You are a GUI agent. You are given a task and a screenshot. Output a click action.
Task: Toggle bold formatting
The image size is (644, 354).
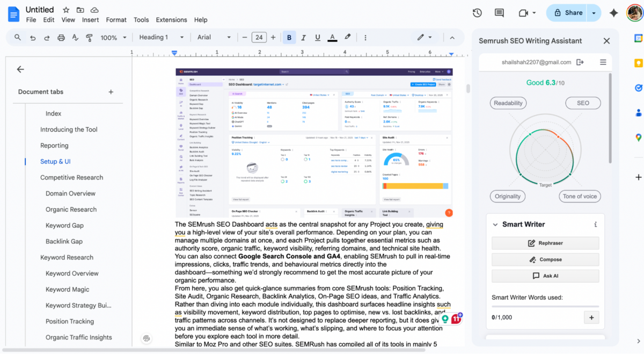click(x=289, y=38)
